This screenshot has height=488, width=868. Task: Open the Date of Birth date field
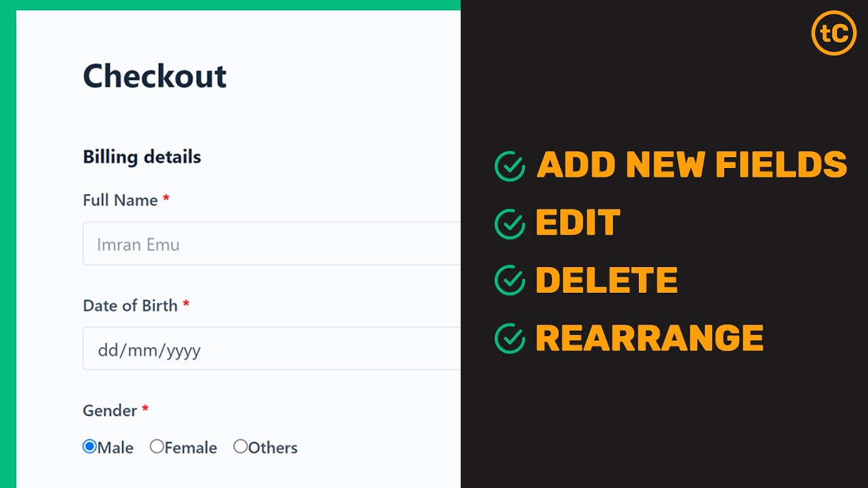coord(271,349)
